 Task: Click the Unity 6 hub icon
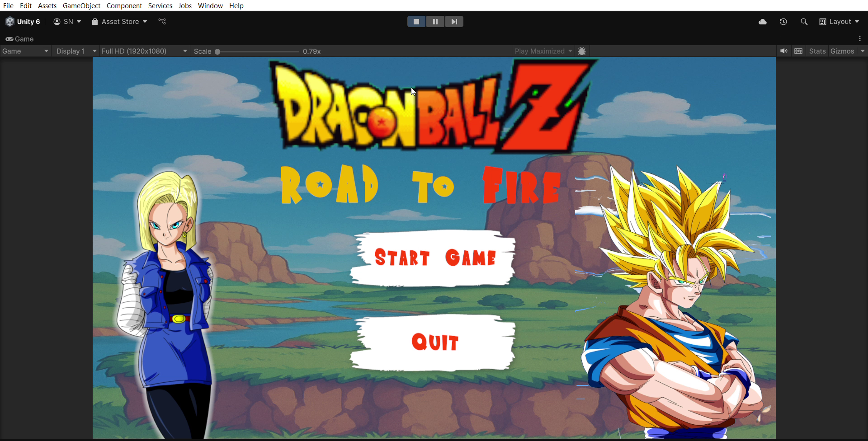click(x=9, y=21)
